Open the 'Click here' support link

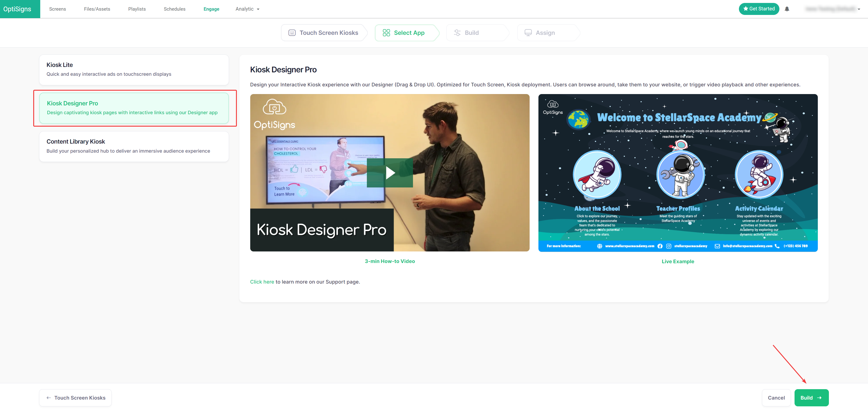coord(262,282)
